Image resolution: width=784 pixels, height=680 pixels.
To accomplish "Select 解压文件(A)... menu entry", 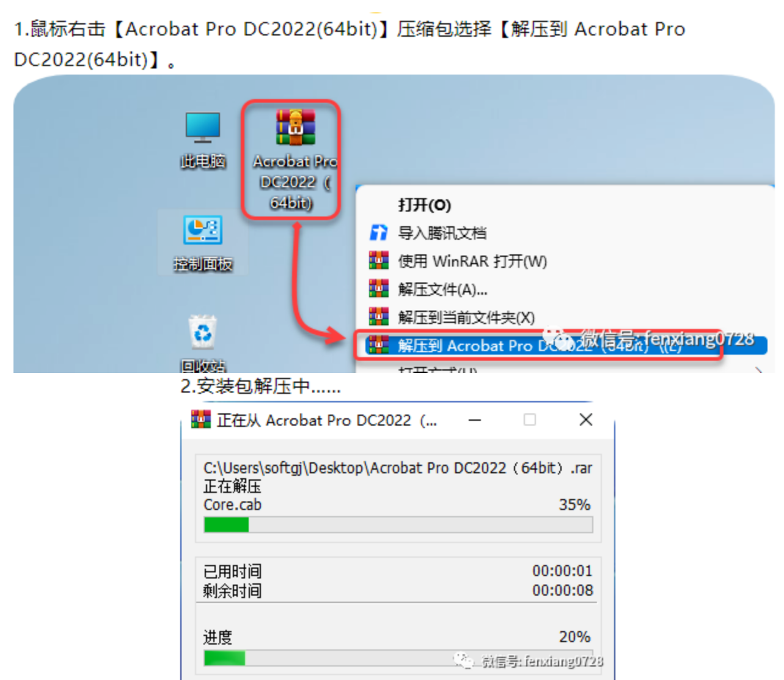I will (x=443, y=289).
